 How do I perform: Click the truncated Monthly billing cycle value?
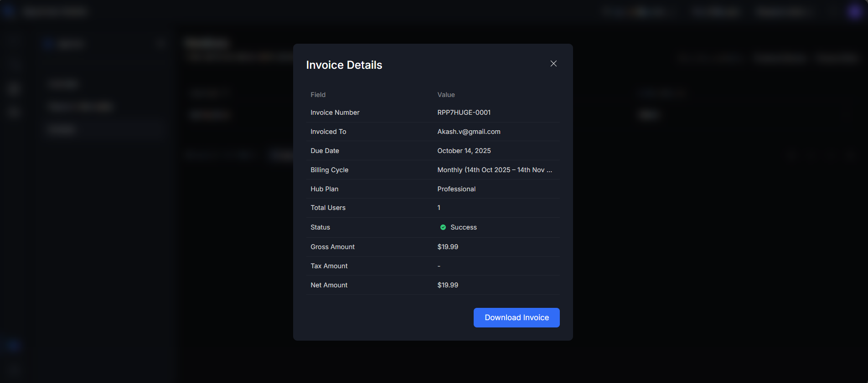[x=494, y=170]
